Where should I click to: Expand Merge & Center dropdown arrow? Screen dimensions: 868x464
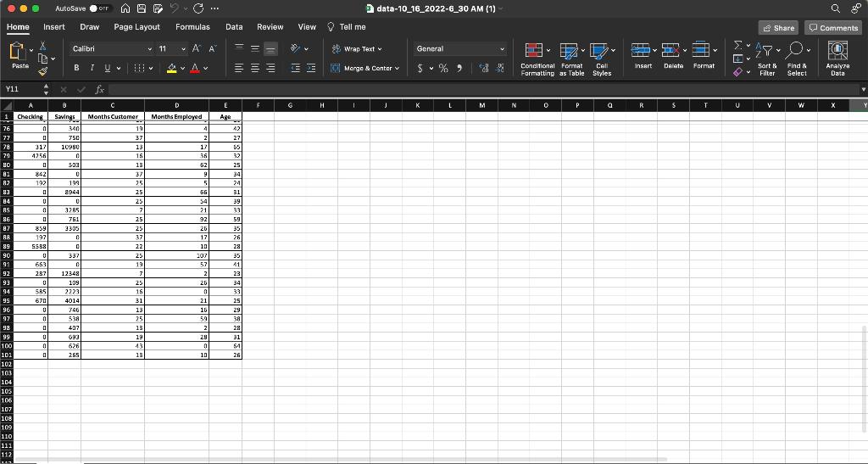pyautogui.click(x=397, y=68)
